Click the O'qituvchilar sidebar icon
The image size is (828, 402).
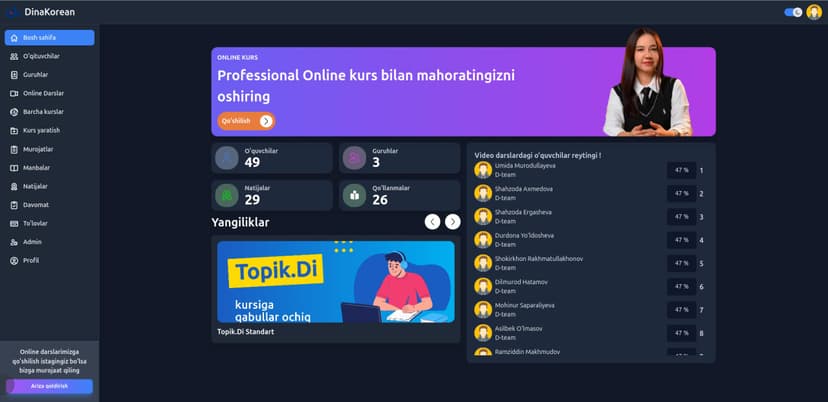pyautogui.click(x=14, y=56)
